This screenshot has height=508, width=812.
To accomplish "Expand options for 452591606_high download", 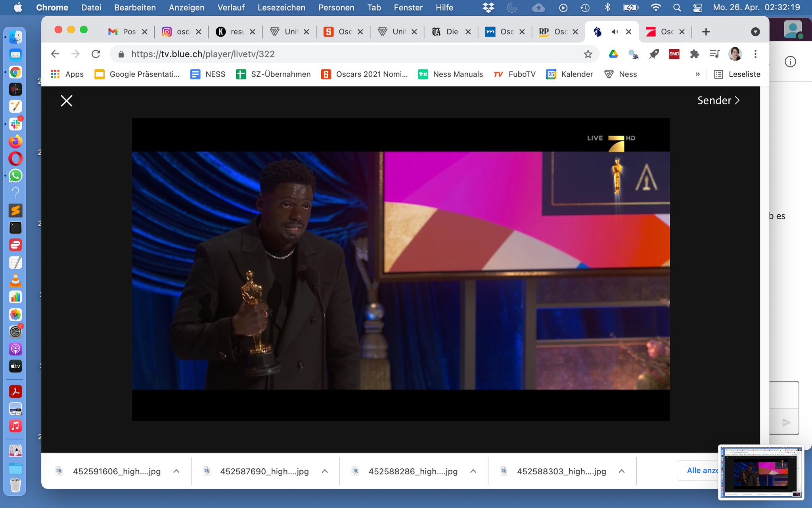I will (176, 471).
